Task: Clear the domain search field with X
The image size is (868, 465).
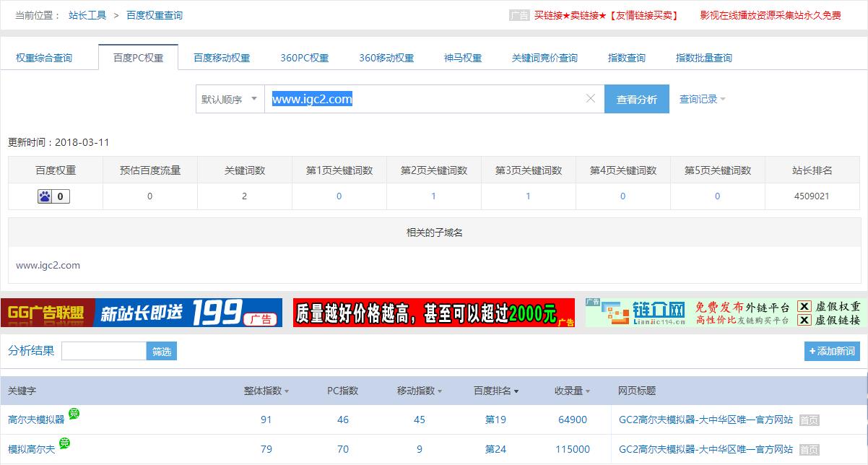Action: 590,99
